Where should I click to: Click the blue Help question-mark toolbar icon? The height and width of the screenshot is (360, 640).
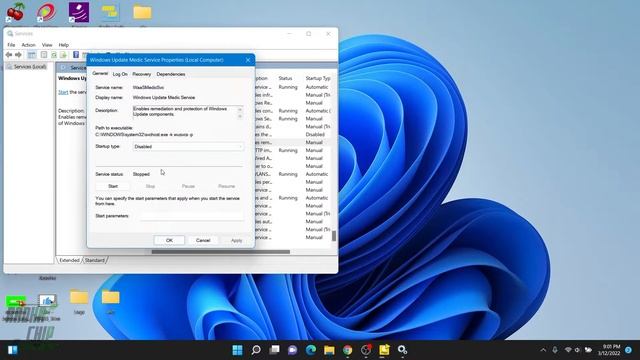76,55
